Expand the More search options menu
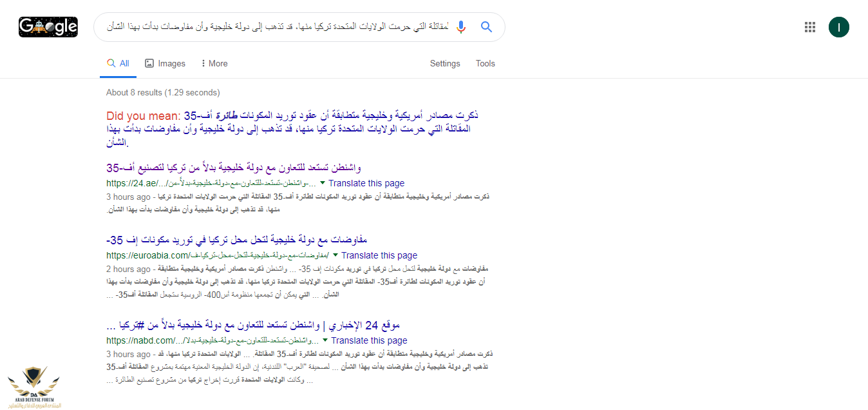Image resolution: width=868 pixels, height=410 pixels. (x=214, y=64)
